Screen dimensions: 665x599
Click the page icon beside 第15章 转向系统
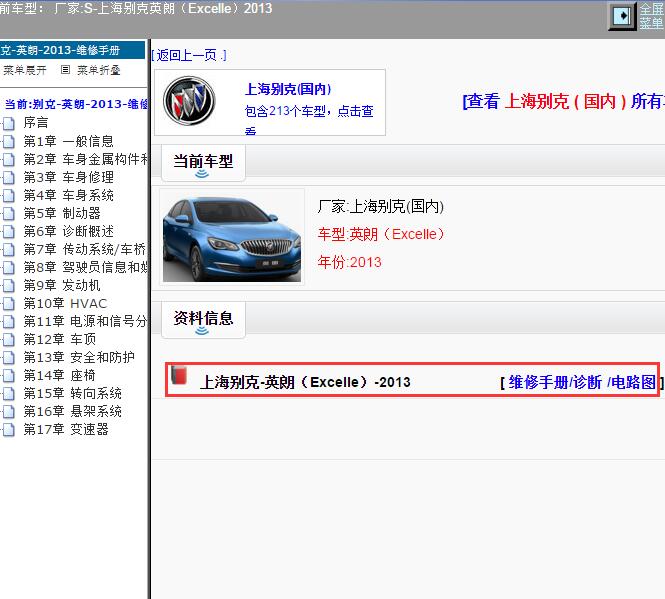9,394
